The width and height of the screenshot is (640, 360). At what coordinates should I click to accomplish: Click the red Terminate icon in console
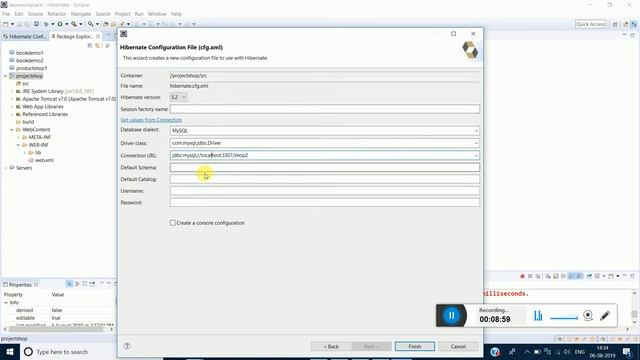click(522, 276)
